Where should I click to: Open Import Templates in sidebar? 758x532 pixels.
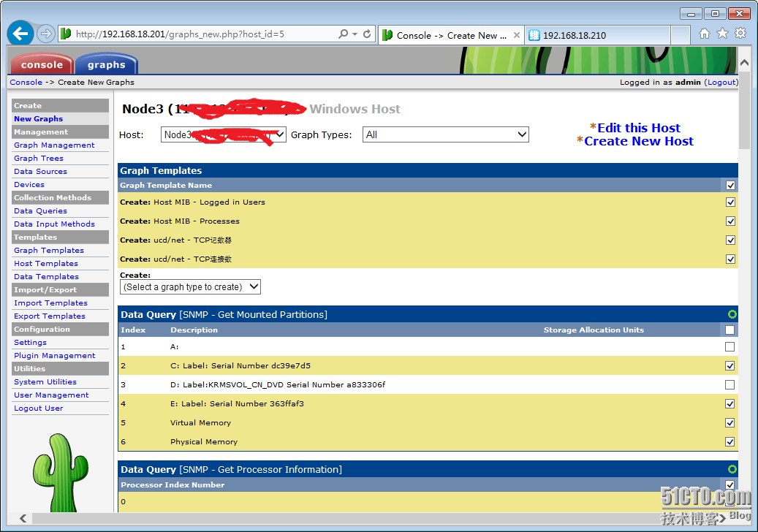(50, 303)
